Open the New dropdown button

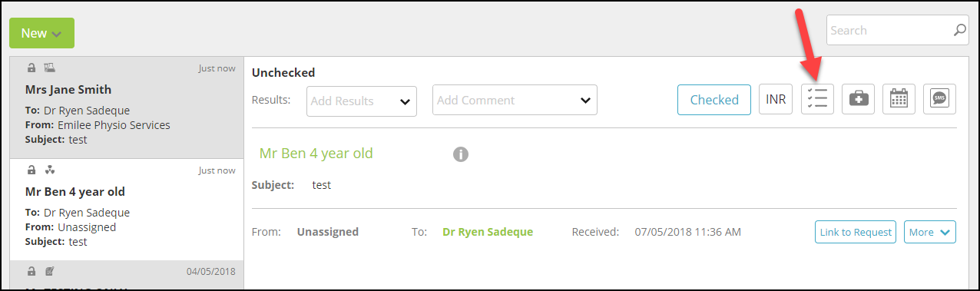click(x=41, y=33)
